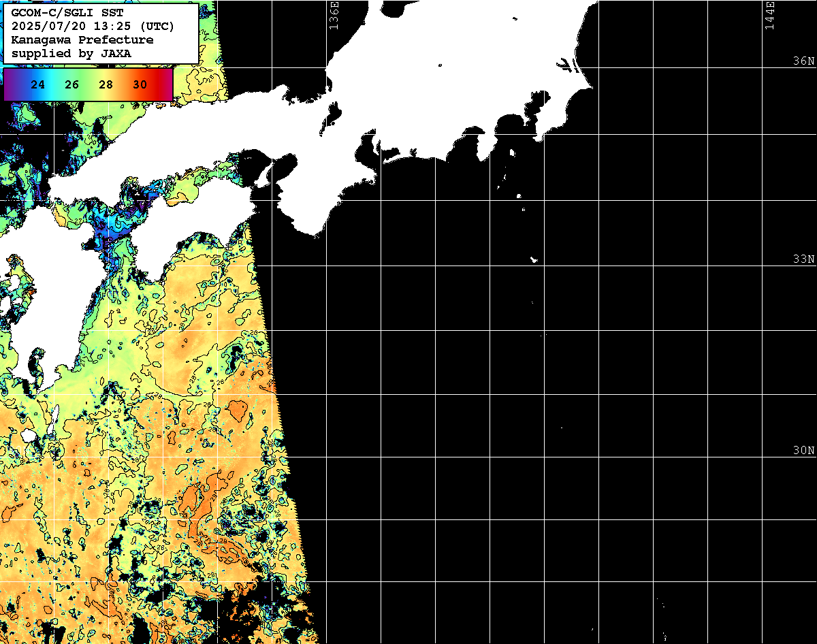Click the 136E longitude label

point(334,15)
